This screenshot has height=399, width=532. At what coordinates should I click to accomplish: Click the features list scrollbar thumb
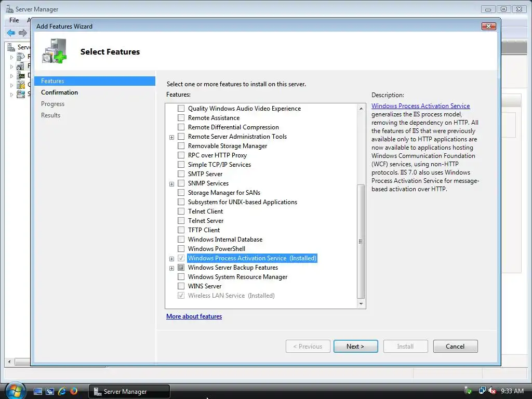pyautogui.click(x=361, y=242)
